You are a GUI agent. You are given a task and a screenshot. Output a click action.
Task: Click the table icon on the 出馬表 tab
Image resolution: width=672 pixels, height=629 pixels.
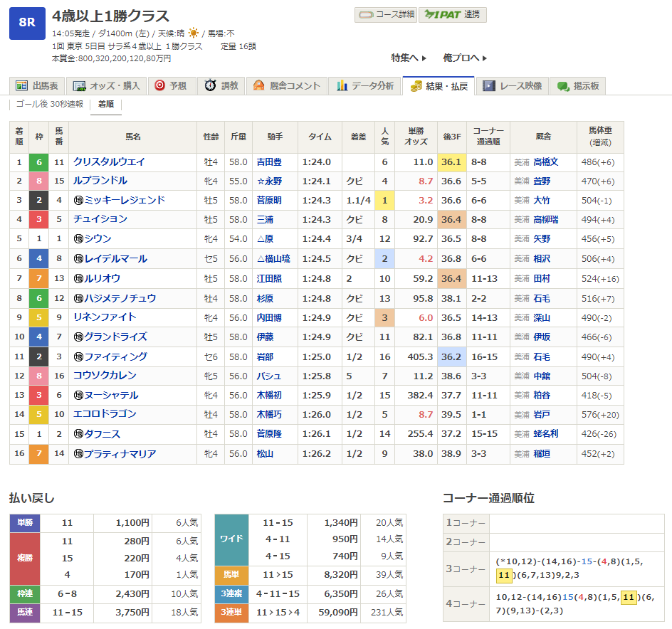pos(21,85)
